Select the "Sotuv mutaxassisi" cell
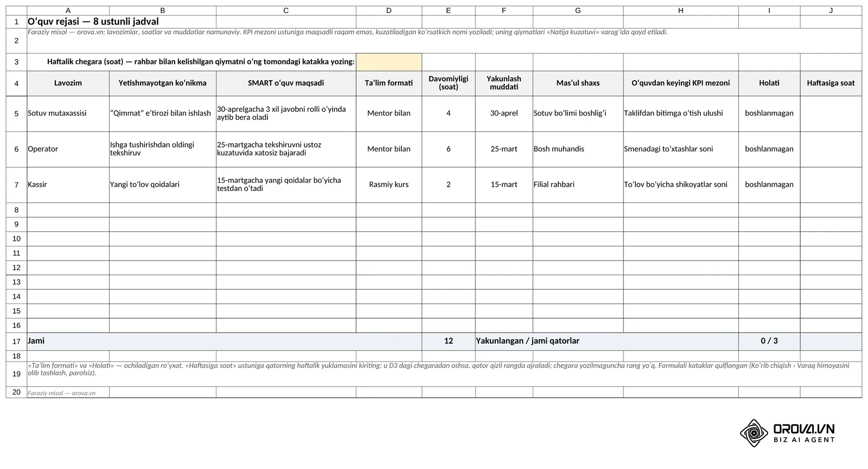868x469 pixels. click(x=68, y=113)
